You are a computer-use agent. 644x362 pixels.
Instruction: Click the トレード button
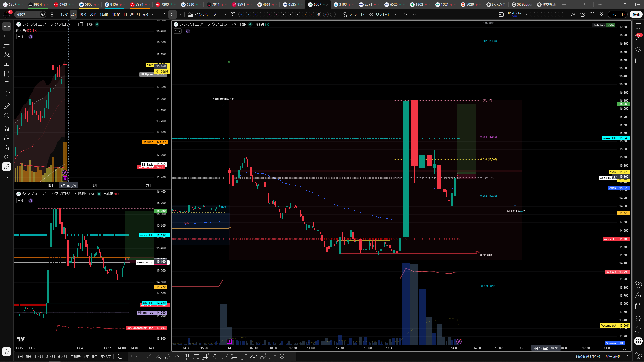(x=618, y=14)
